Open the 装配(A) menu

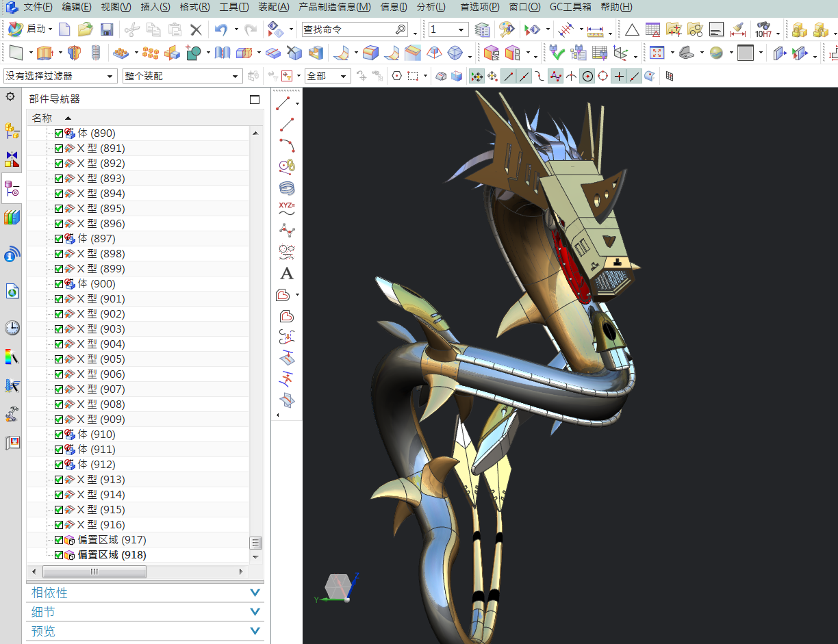pos(274,7)
